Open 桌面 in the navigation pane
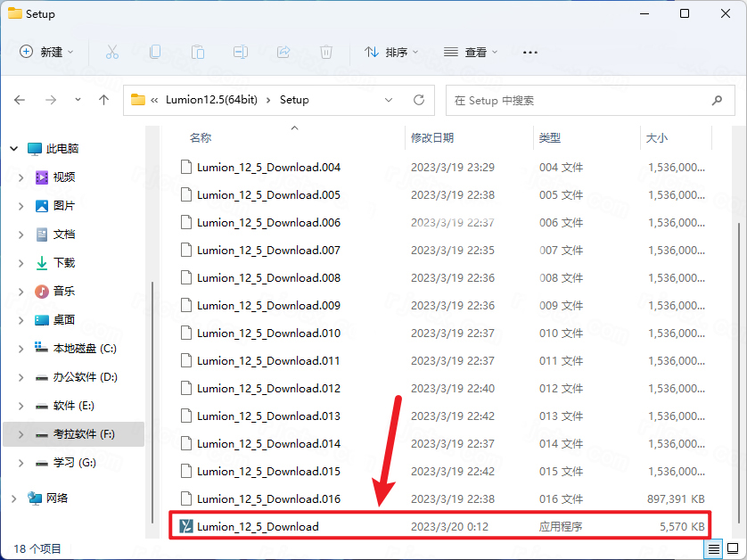Image resolution: width=747 pixels, height=560 pixels. pyautogui.click(x=55, y=320)
